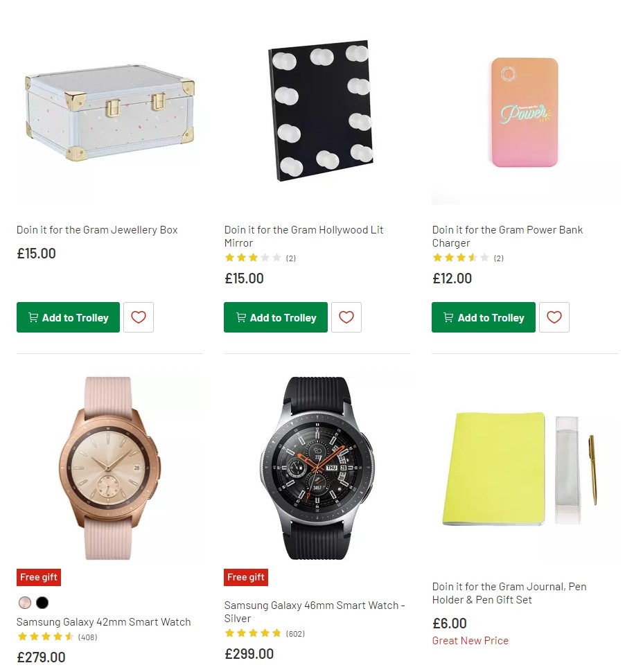
Task: Add the Gram Jewellery Box to trolley
Action: (x=68, y=317)
